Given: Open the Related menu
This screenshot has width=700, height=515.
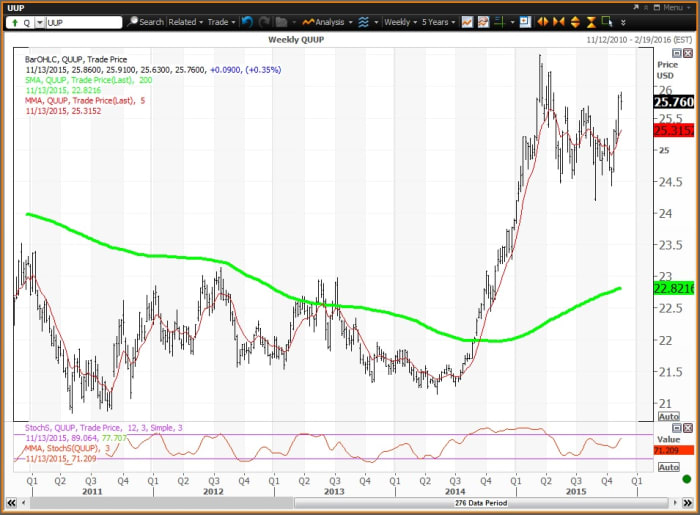Looking at the screenshot, I should pyautogui.click(x=186, y=21).
